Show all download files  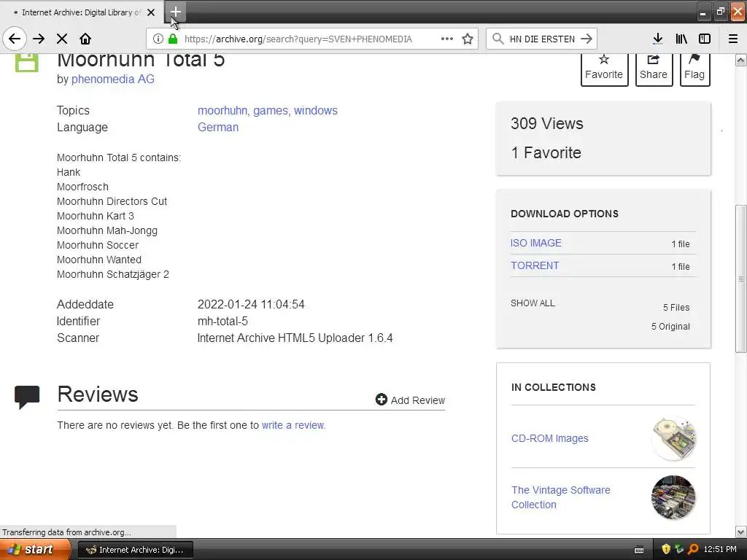[x=533, y=303]
